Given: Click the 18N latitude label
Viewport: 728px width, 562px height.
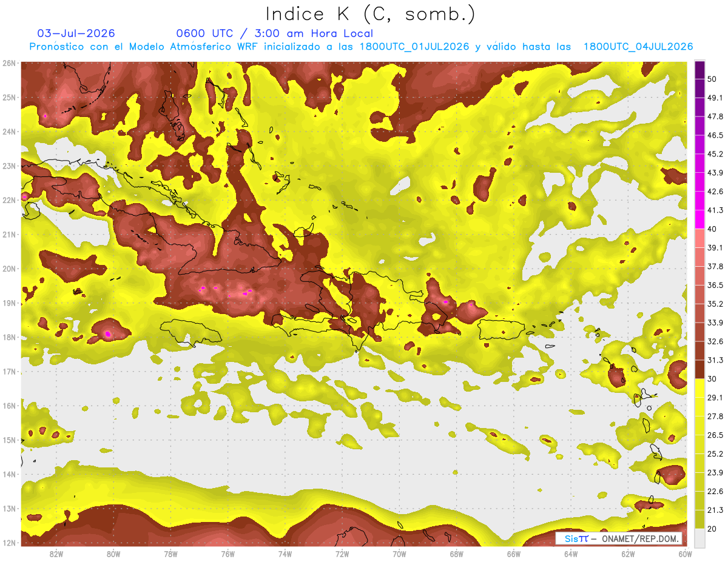Looking at the screenshot, I should coord(8,337).
